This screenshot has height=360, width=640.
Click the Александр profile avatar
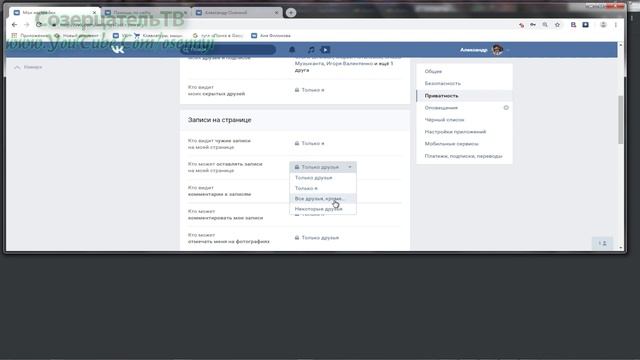[497, 50]
